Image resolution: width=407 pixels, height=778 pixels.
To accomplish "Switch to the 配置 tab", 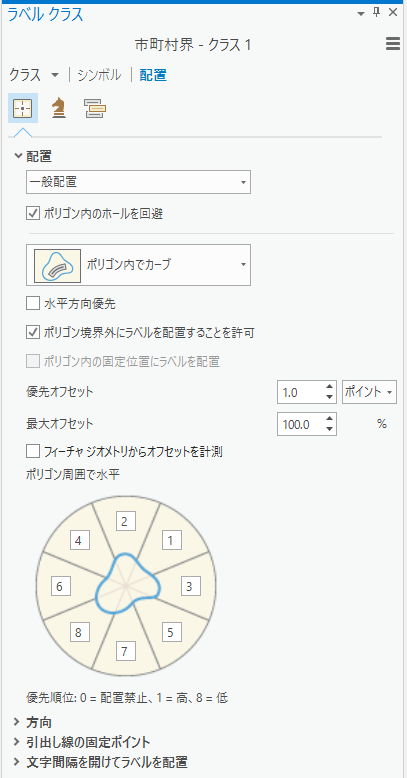I will coord(153,75).
